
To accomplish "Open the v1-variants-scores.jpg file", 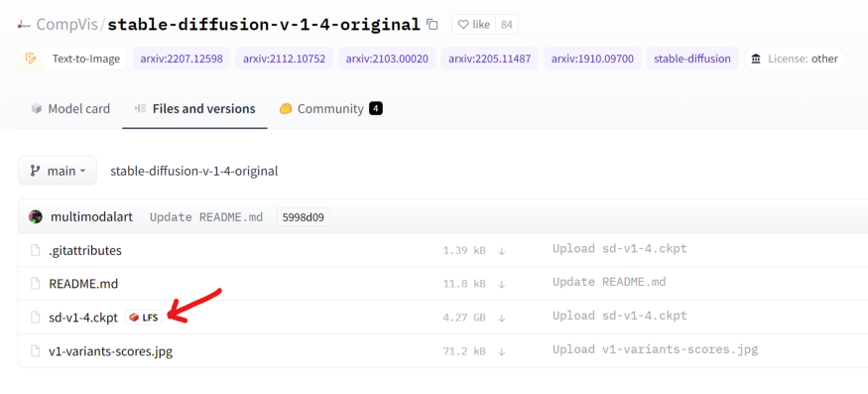I will click(x=111, y=351).
